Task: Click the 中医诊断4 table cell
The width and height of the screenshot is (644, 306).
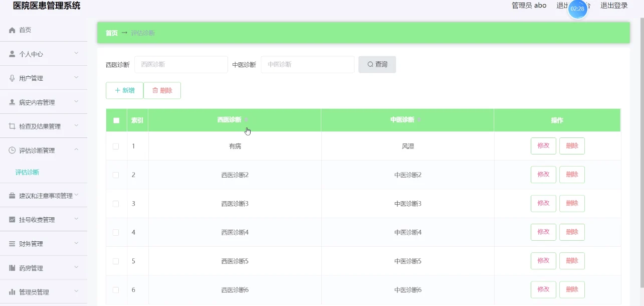Action: pos(407,233)
